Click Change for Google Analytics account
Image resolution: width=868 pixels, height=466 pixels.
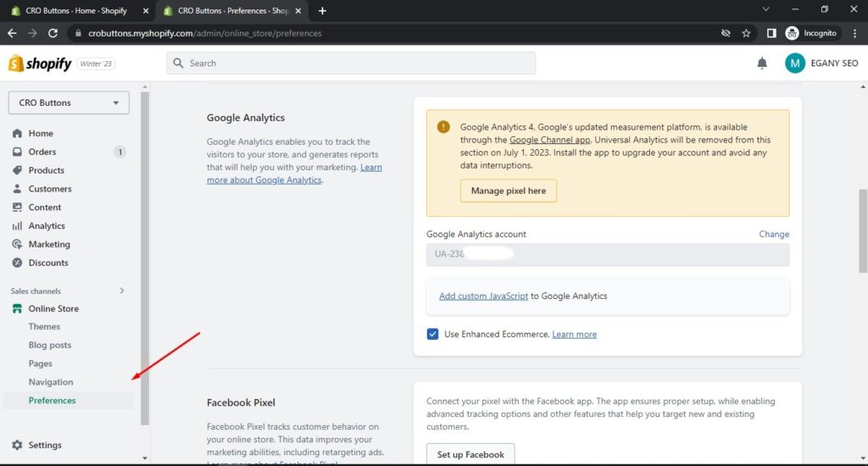tap(774, 234)
